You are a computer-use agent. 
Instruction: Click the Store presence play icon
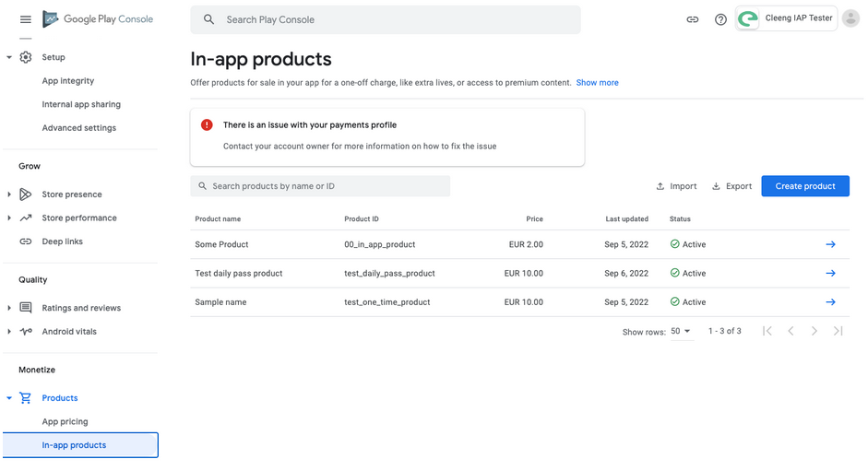click(x=26, y=194)
